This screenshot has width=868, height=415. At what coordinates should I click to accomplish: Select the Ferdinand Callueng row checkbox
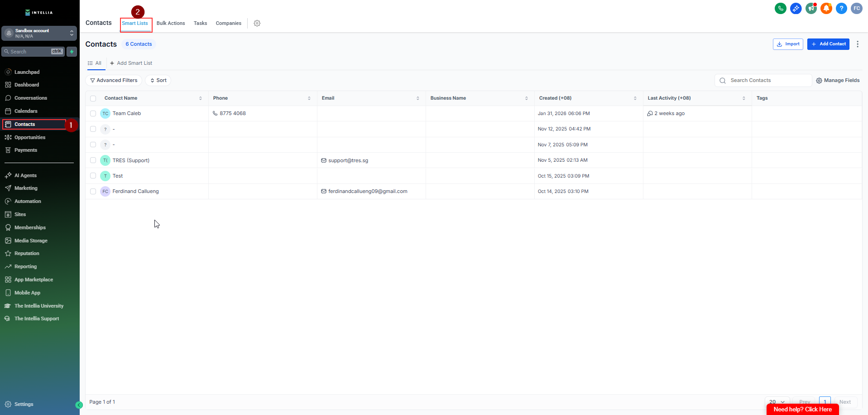[x=93, y=192]
